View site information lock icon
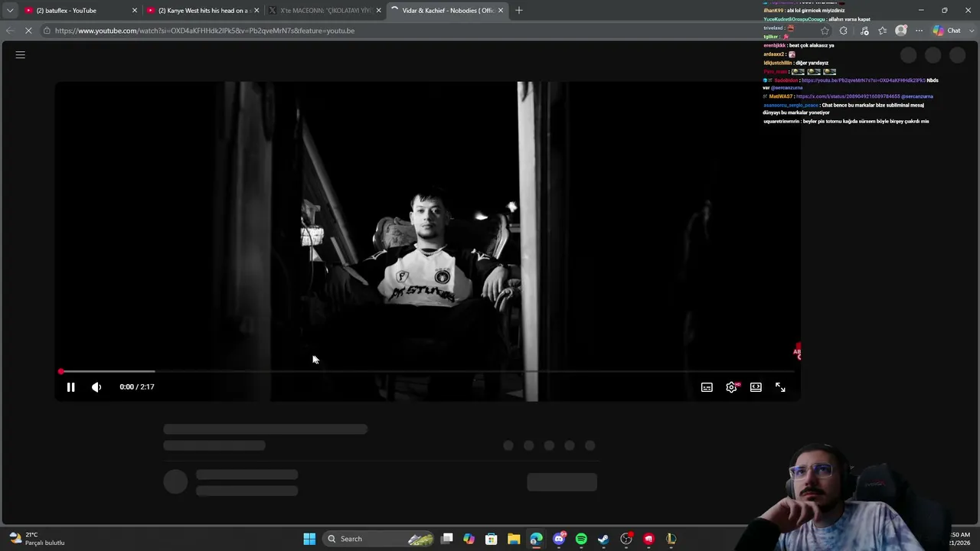The image size is (980, 551). 47,31
